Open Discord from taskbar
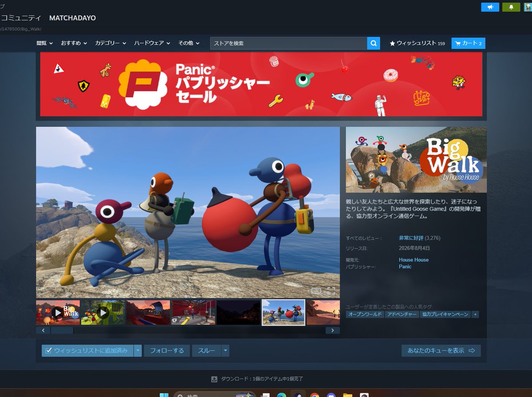Screen dimensions: 532x397 (331, 395)
